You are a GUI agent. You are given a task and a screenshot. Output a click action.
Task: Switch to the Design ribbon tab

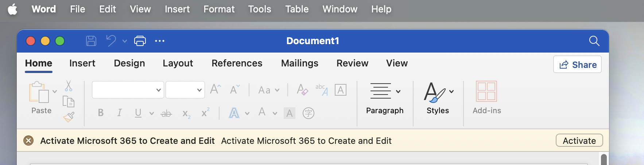(129, 63)
